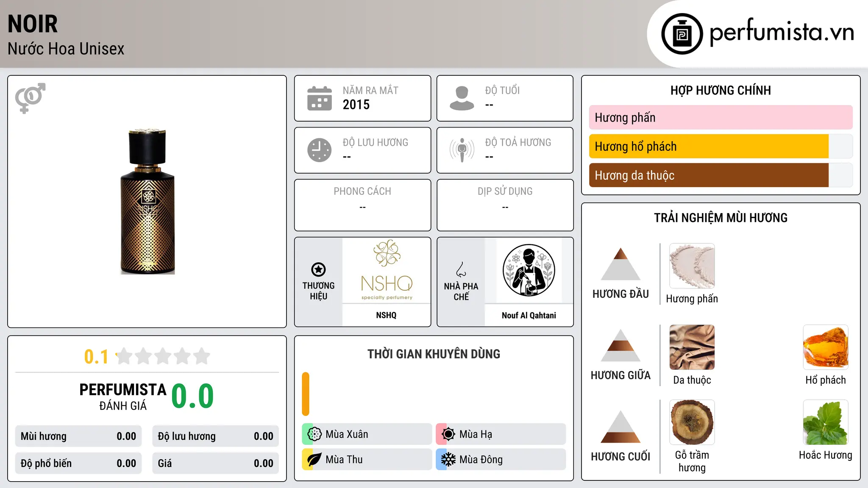Open the Hoắc Hương patchouli note image
This screenshot has width=868, height=488.
[826, 422]
